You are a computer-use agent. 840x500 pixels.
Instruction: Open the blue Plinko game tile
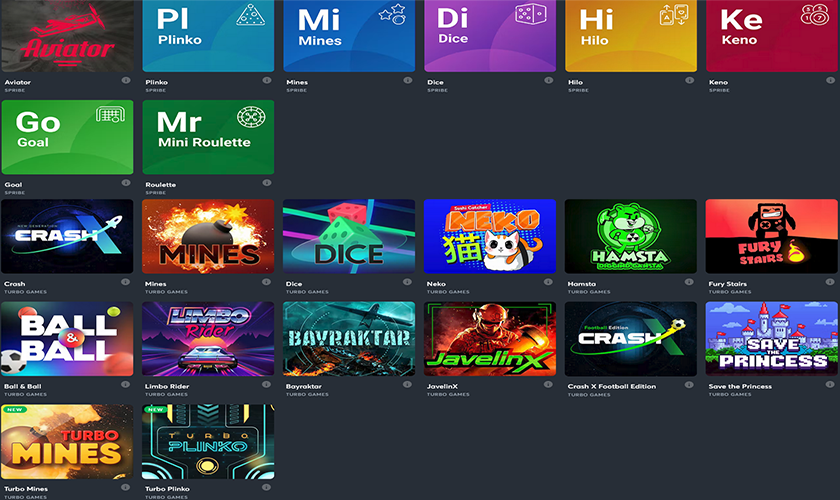(208, 35)
